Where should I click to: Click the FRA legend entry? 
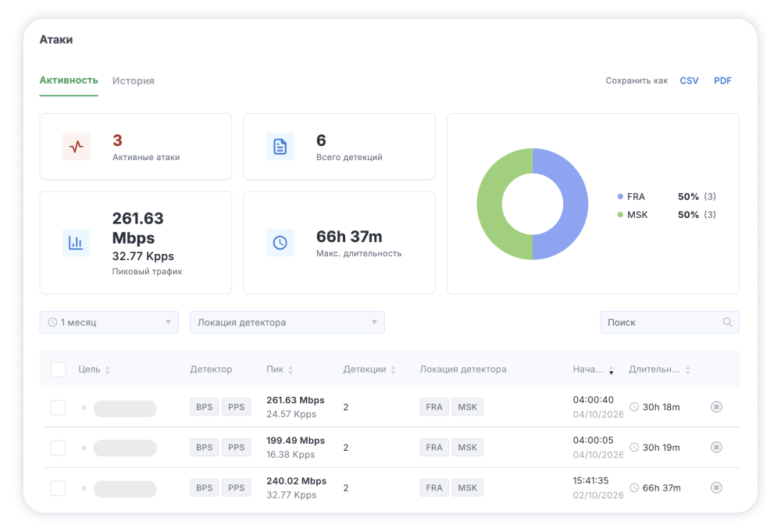pyautogui.click(x=666, y=197)
